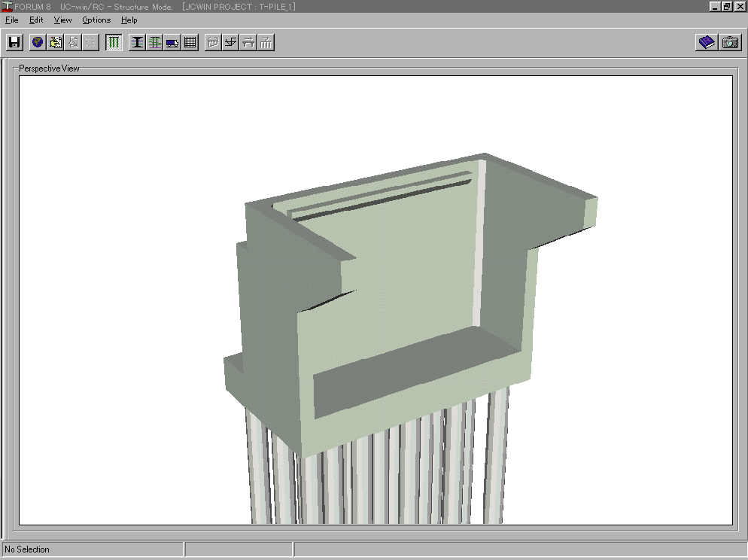Viewport: 748px width, 560px height.
Task: Click the application icon in title bar
Action: [8, 7]
